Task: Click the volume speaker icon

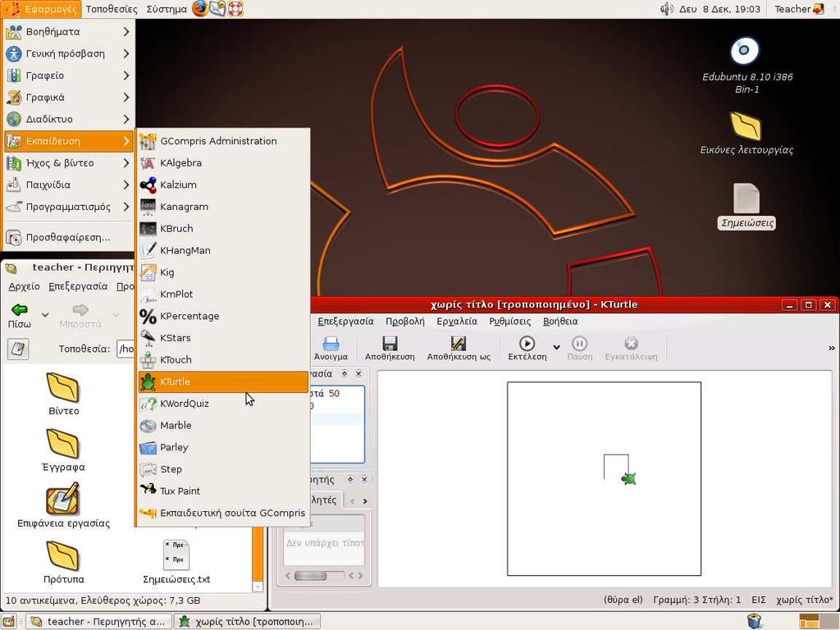Action: (x=666, y=8)
